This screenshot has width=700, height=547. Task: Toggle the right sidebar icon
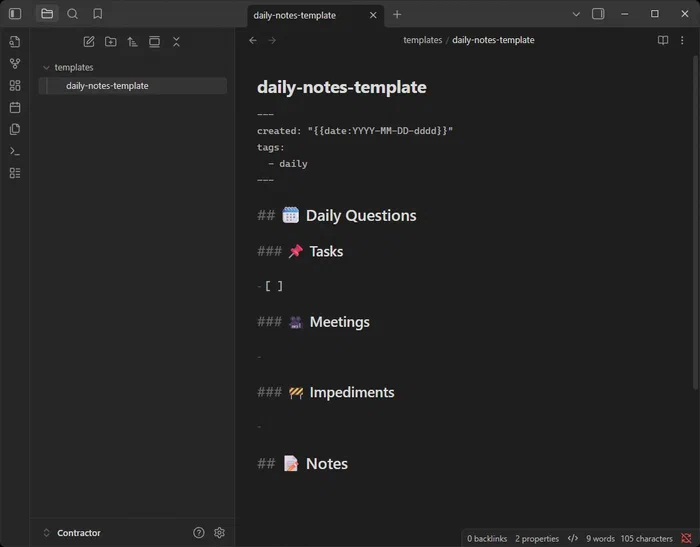point(598,14)
